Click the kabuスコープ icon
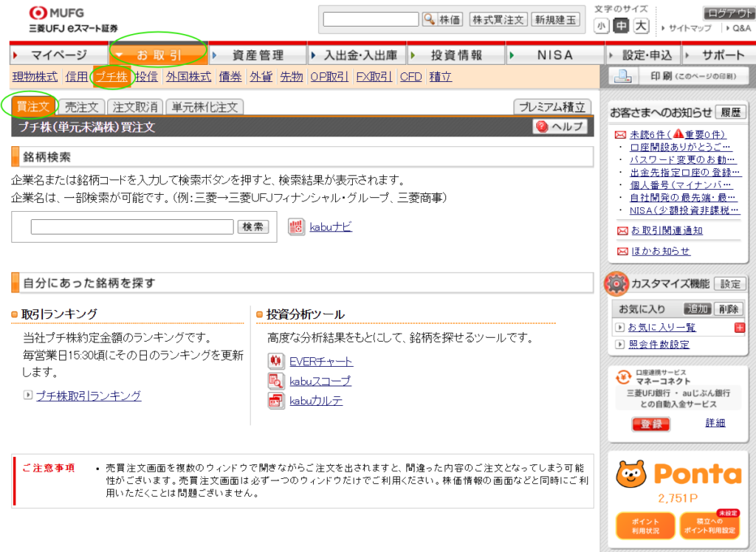 [275, 382]
